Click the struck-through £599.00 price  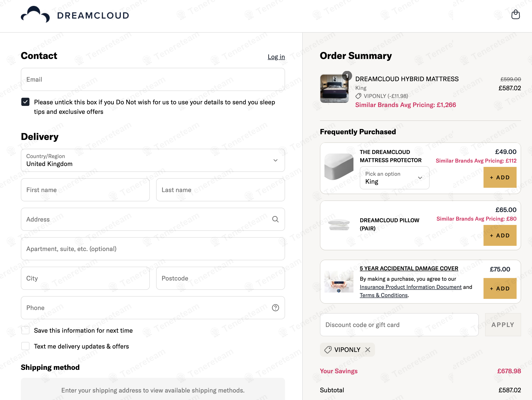pyautogui.click(x=511, y=79)
